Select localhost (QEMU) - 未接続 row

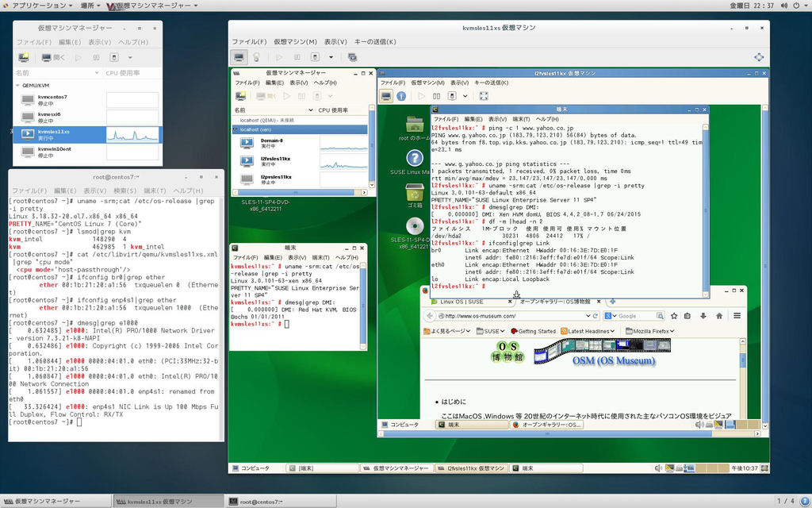click(x=300, y=121)
